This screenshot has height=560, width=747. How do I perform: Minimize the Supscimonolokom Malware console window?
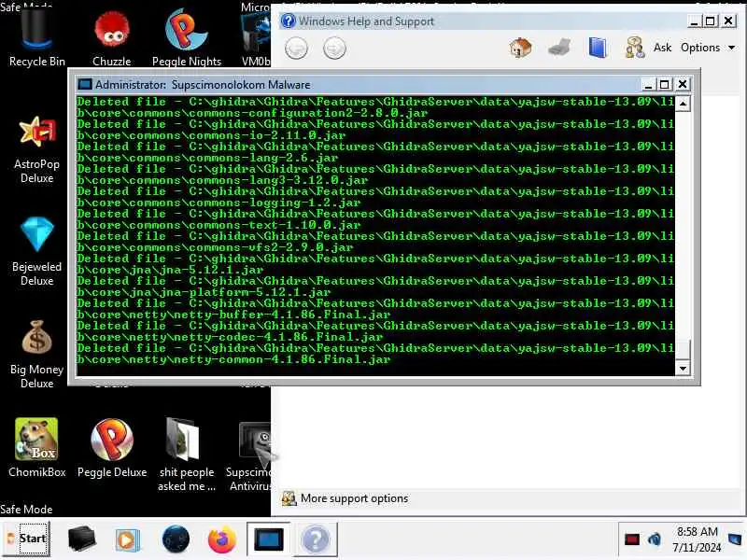[648, 85]
